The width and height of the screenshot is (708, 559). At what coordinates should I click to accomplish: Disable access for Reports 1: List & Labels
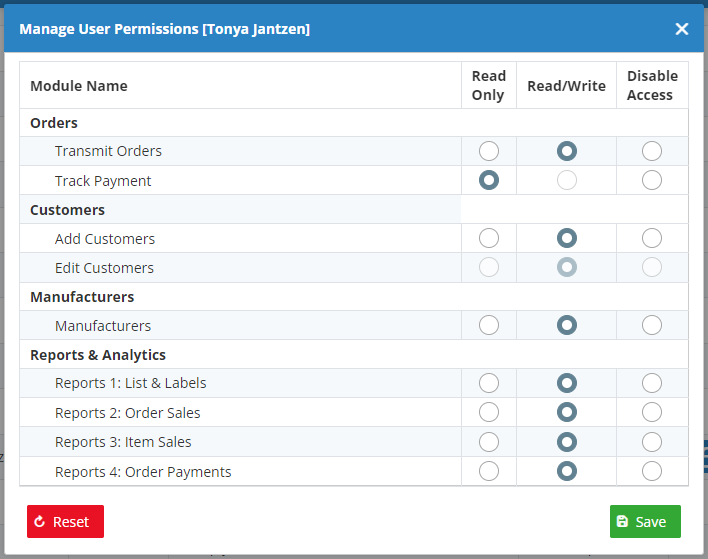652,383
